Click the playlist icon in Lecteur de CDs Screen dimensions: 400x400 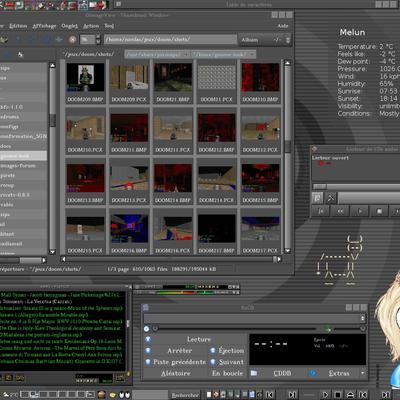tap(318, 198)
